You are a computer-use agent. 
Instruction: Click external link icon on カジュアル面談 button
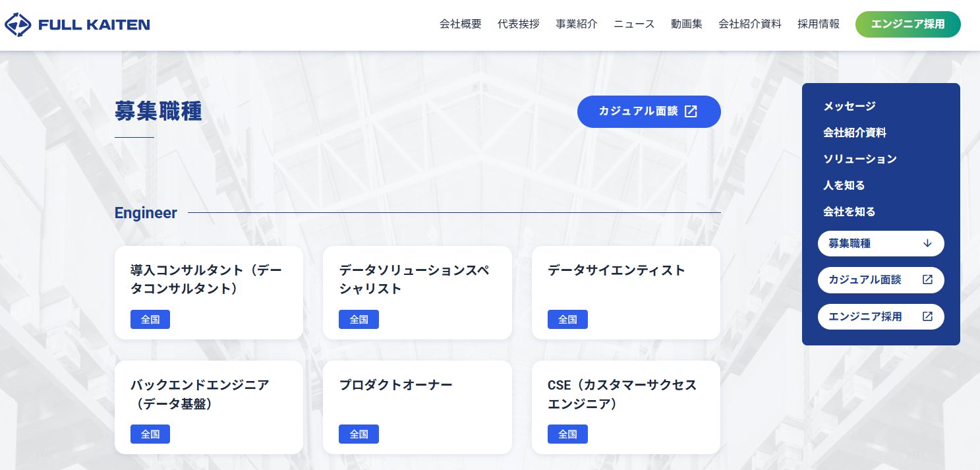(691, 111)
